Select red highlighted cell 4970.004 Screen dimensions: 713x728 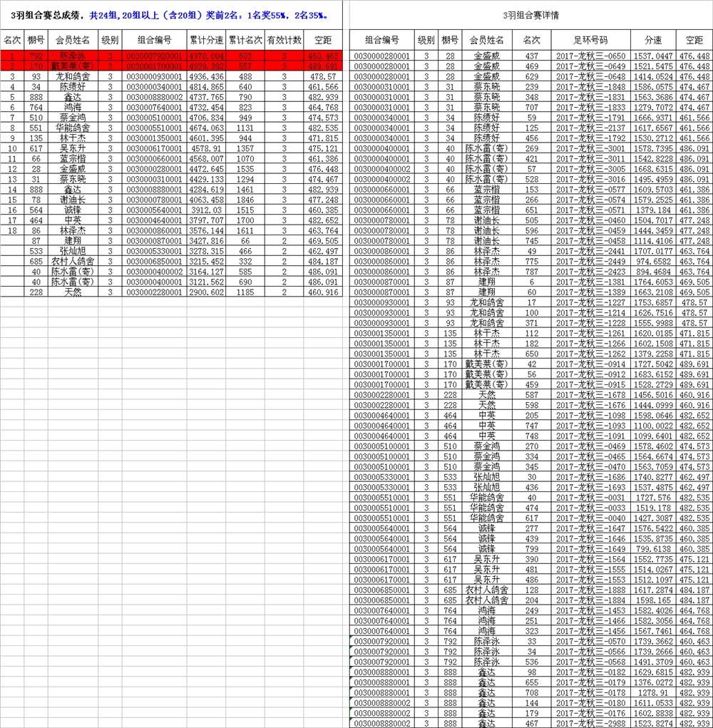pyautogui.click(x=206, y=56)
